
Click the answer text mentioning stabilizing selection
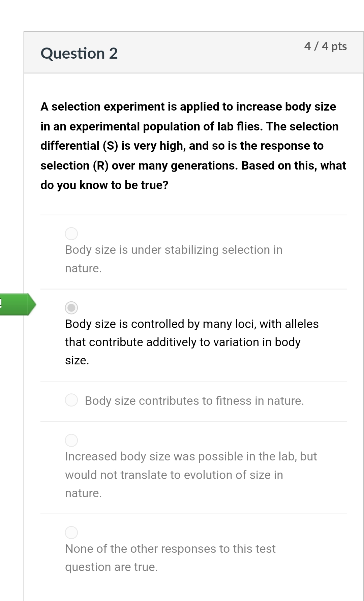point(174,250)
